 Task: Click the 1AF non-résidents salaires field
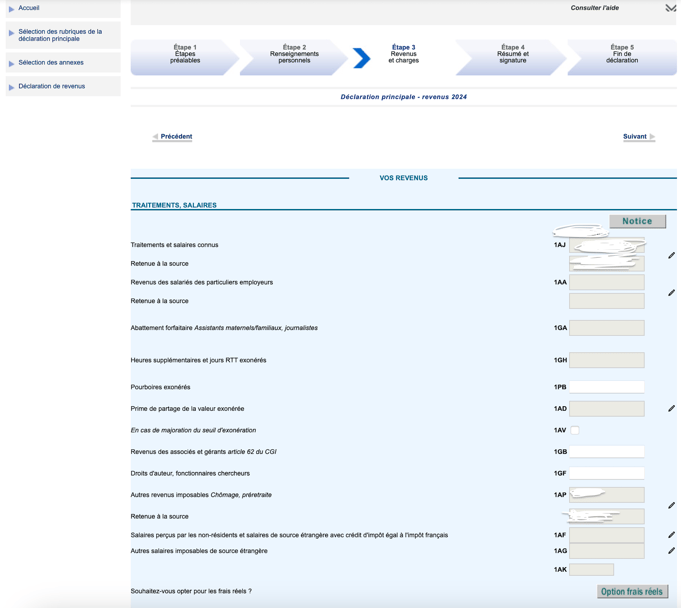(607, 535)
